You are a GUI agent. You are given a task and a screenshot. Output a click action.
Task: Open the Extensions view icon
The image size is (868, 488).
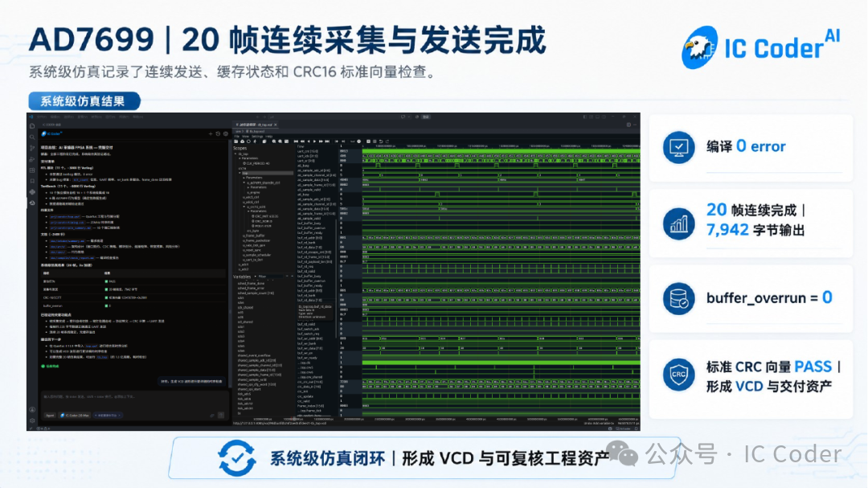coord(32,170)
